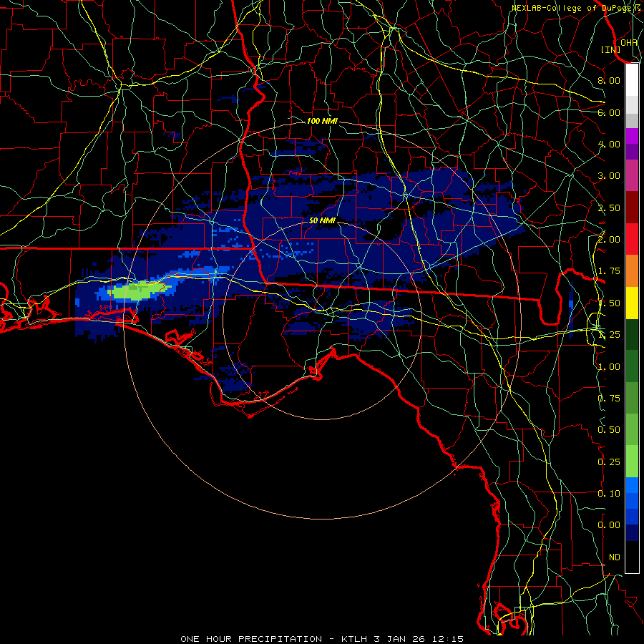644x644 pixels.
Task: Click the dark red maroon legend segment
Action: (632, 208)
